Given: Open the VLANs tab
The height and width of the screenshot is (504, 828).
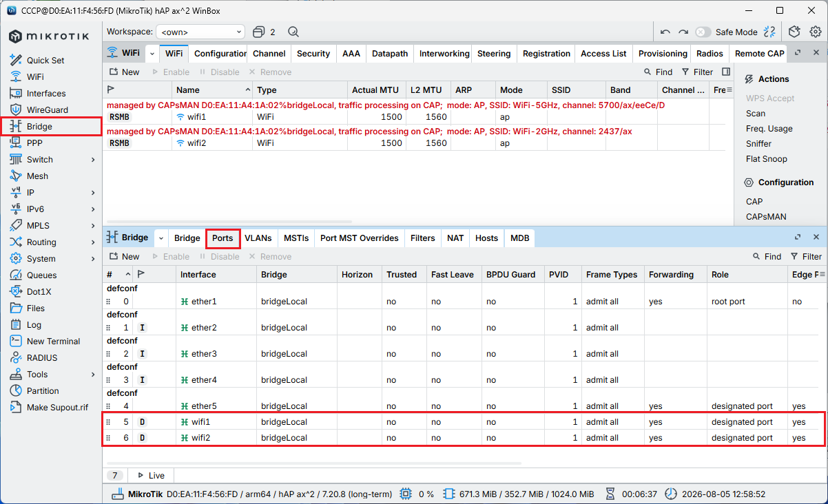Looking at the screenshot, I should (x=258, y=238).
